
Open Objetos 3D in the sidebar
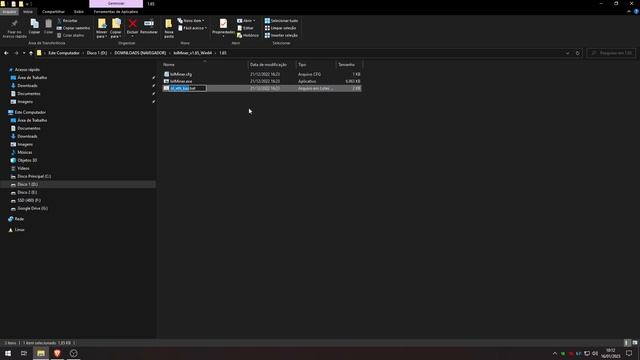click(27, 160)
